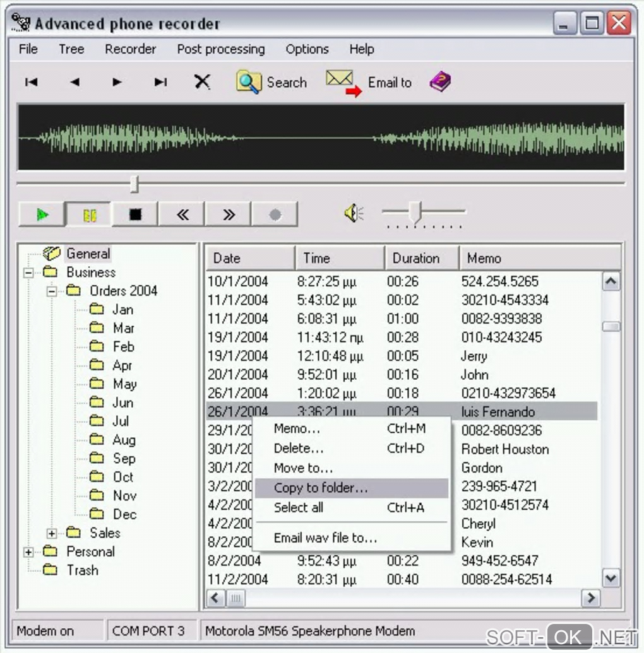Select the Trash folder in tree
Image resolution: width=644 pixels, height=653 pixels.
tap(82, 570)
